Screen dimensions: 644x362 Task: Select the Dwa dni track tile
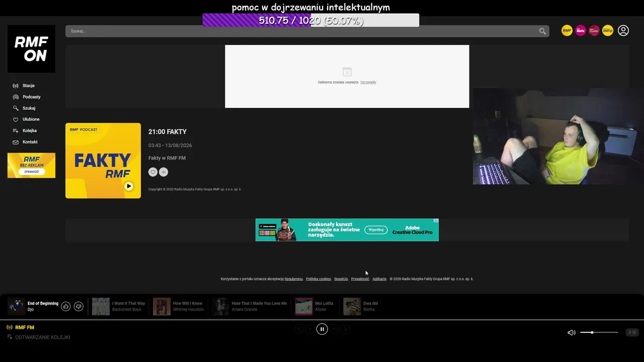point(361,306)
